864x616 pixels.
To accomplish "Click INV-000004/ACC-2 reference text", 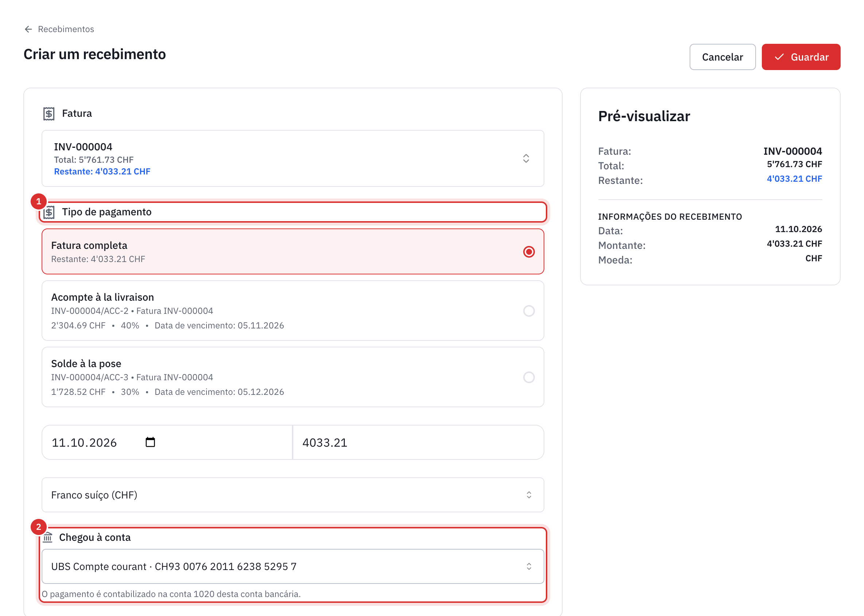I will 90,311.
